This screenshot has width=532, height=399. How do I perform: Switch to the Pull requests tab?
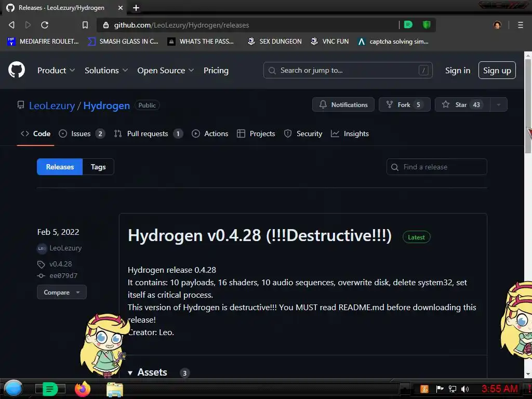pos(149,134)
